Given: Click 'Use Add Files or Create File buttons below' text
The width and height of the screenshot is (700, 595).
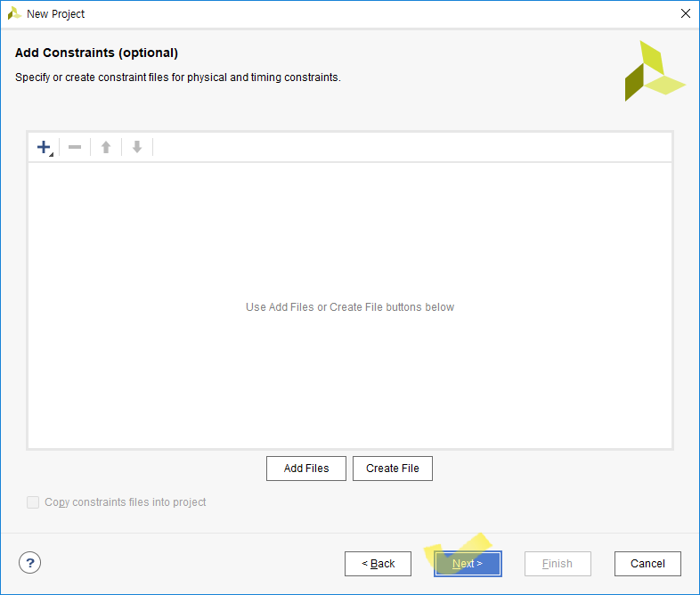Looking at the screenshot, I should 350,307.
